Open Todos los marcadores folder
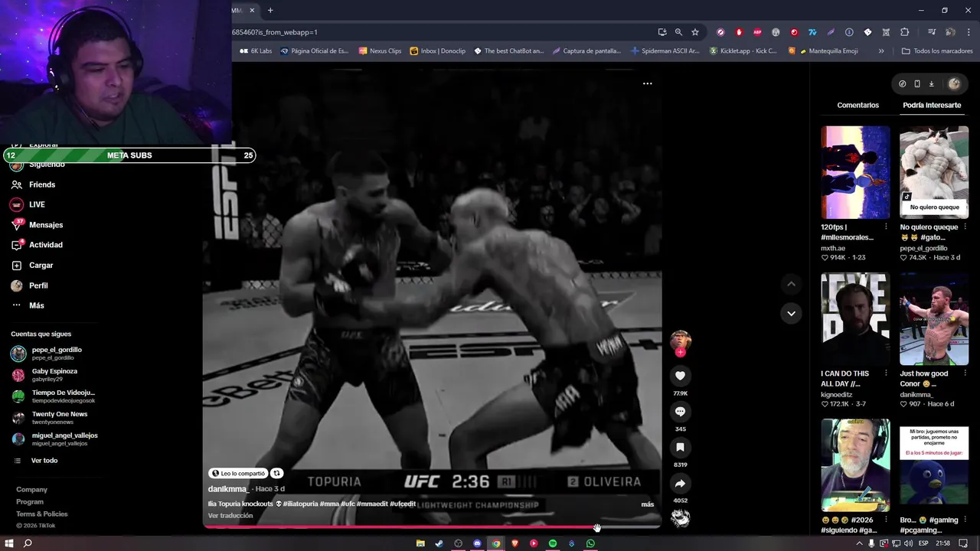 (937, 51)
